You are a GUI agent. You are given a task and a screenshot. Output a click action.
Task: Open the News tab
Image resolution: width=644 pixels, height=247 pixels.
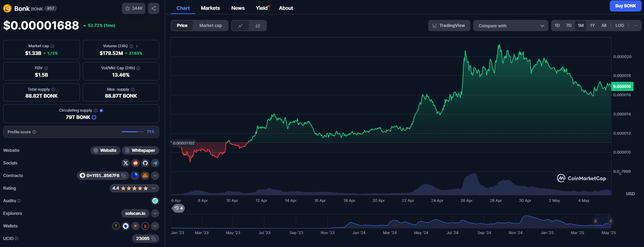coord(238,8)
